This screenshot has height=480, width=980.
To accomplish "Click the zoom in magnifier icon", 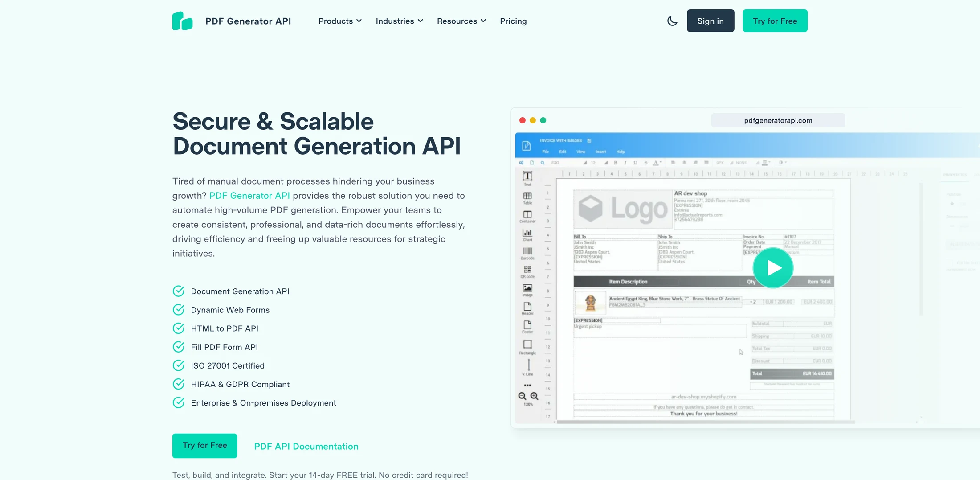I will [534, 396].
